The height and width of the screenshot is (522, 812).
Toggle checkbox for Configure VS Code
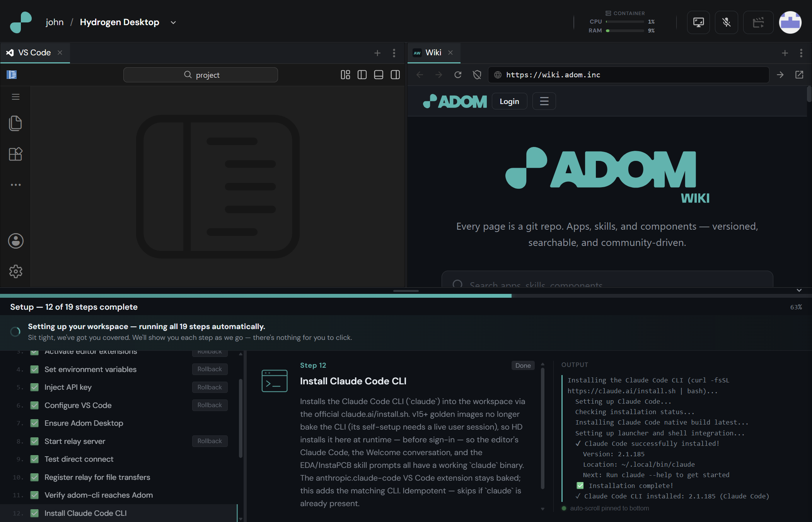34,405
